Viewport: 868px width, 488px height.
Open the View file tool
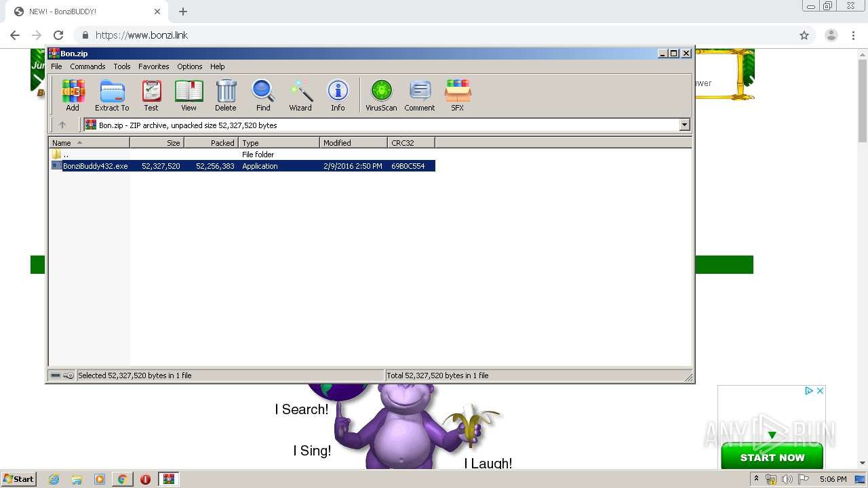[x=189, y=95]
